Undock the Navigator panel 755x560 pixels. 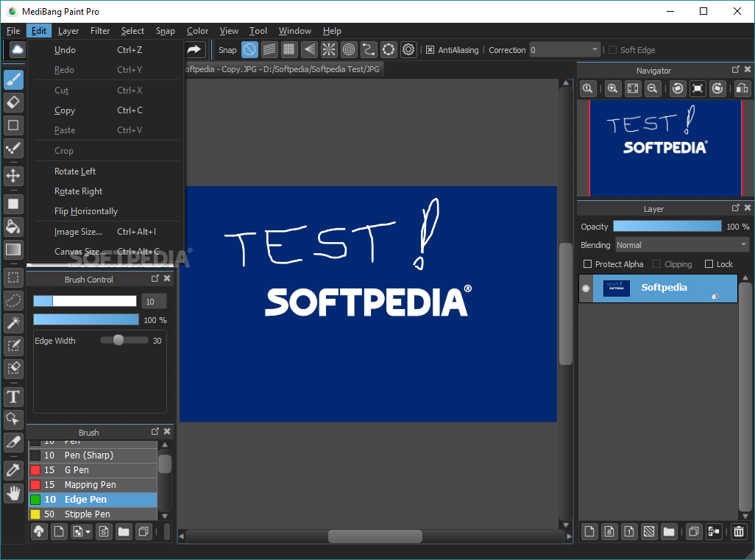click(x=735, y=70)
